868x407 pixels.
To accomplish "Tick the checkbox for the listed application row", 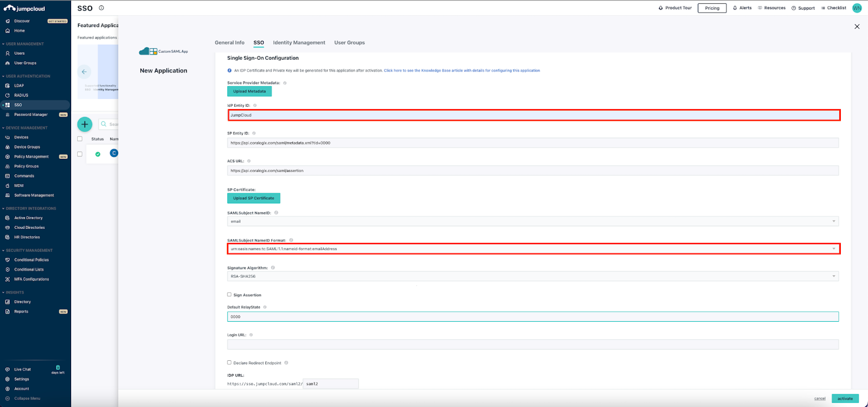I will tap(80, 154).
